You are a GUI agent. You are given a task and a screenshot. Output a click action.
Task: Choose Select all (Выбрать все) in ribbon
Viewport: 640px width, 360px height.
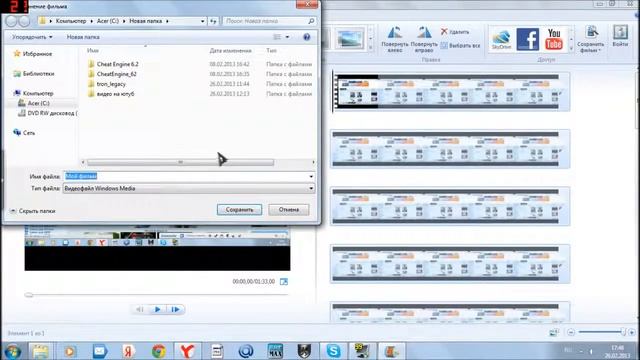[460, 46]
